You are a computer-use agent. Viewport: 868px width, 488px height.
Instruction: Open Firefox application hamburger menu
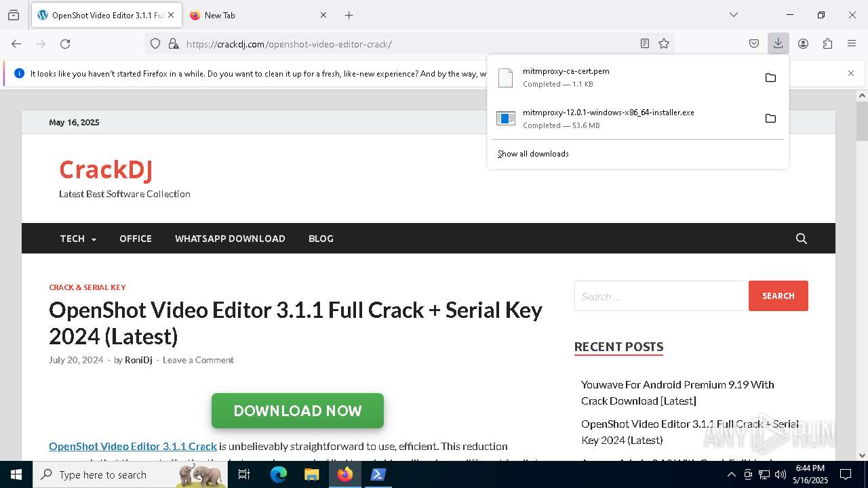(x=852, y=43)
